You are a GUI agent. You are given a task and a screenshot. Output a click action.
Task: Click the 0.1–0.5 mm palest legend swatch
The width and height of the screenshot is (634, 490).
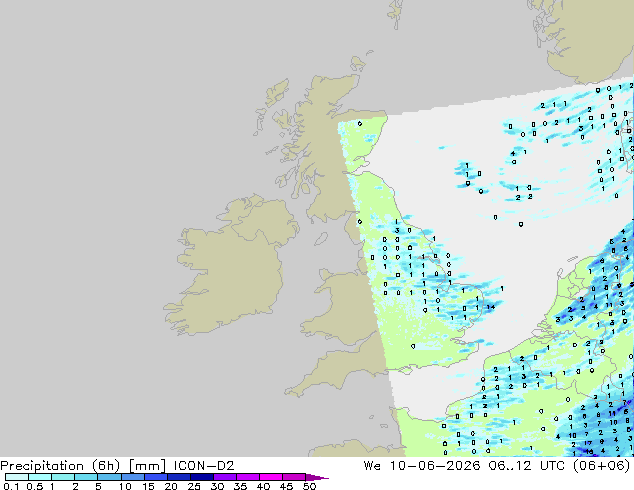tap(17, 477)
